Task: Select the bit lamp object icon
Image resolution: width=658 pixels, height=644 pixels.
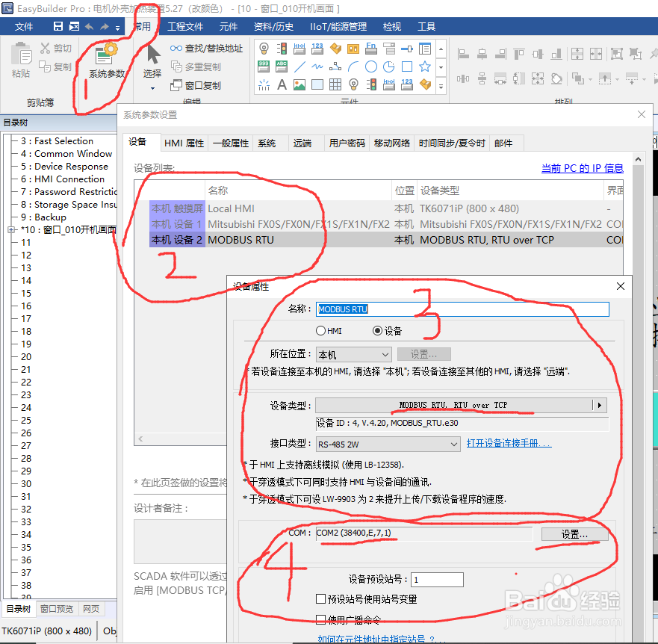Action: coord(264,49)
